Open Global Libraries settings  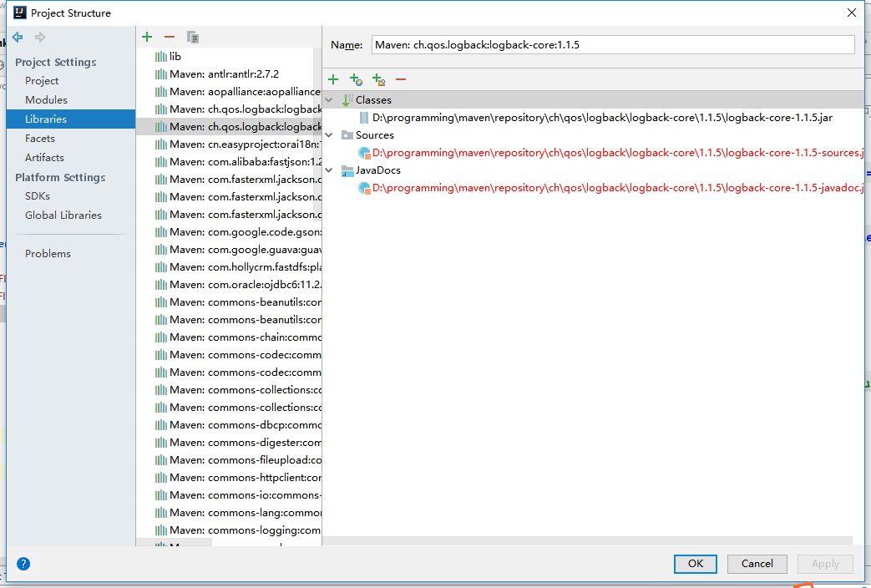pyautogui.click(x=63, y=215)
